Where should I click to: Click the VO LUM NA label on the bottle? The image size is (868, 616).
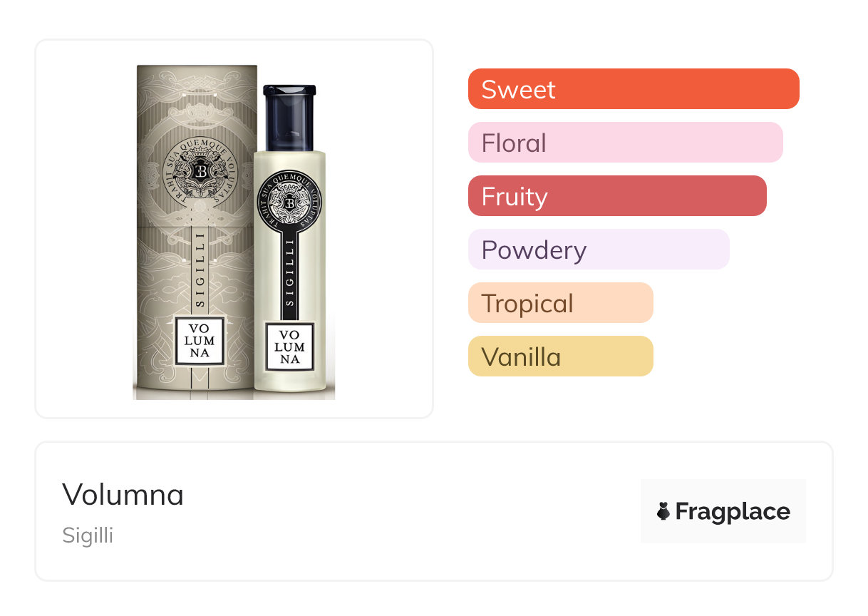pyautogui.click(x=290, y=346)
